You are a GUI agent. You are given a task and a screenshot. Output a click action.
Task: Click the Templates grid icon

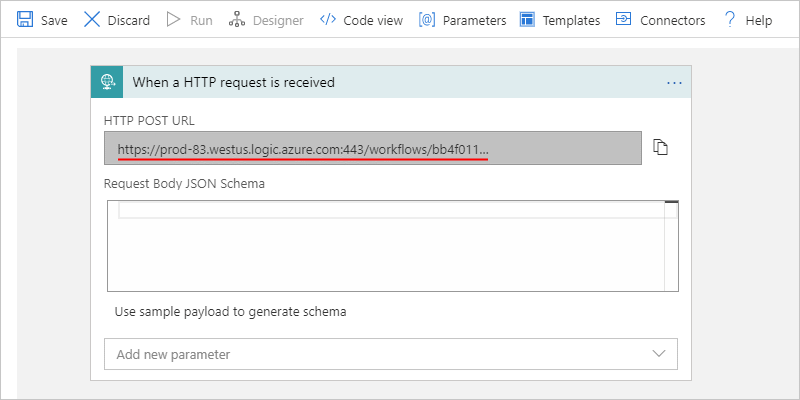click(527, 20)
